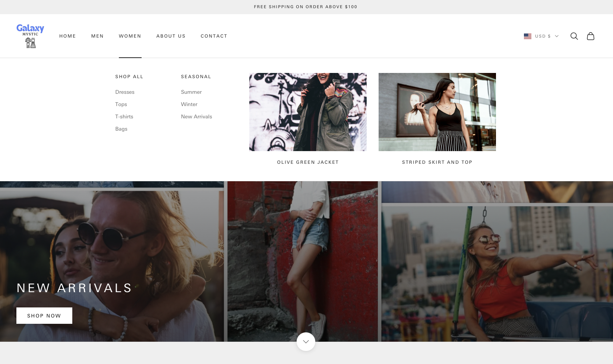Click the Galaxy Mystic logo
This screenshot has height=364, width=613.
click(30, 36)
